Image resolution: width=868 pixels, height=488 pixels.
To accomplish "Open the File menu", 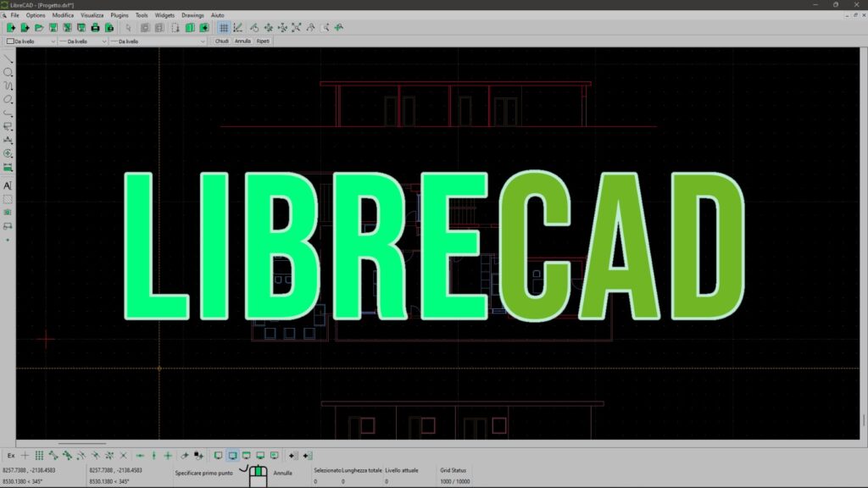I will (x=15, y=15).
